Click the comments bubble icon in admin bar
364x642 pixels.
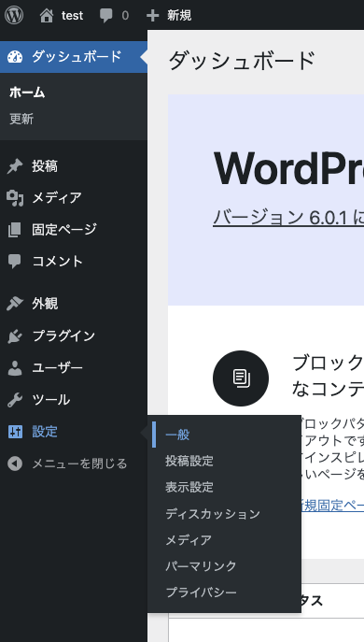pyautogui.click(x=105, y=16)
